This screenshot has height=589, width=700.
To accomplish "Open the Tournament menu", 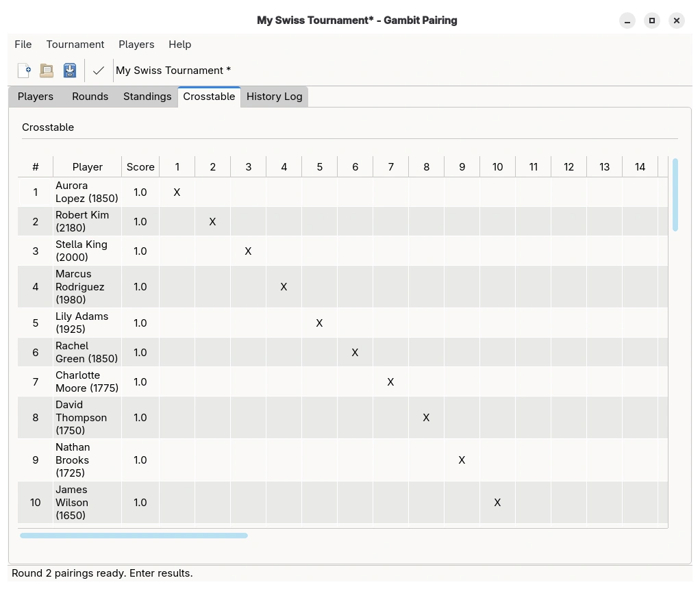I will point(75,45).
